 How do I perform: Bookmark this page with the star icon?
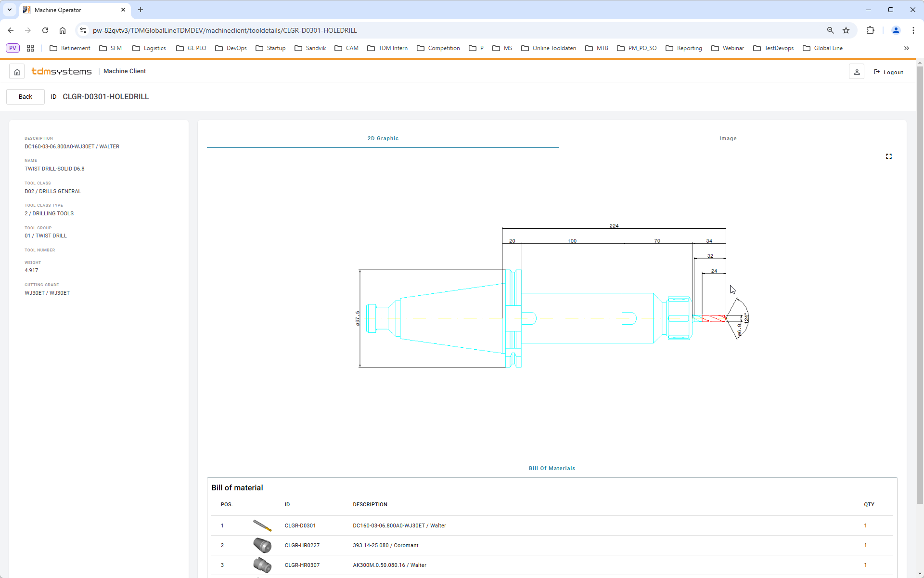[846, 30]
